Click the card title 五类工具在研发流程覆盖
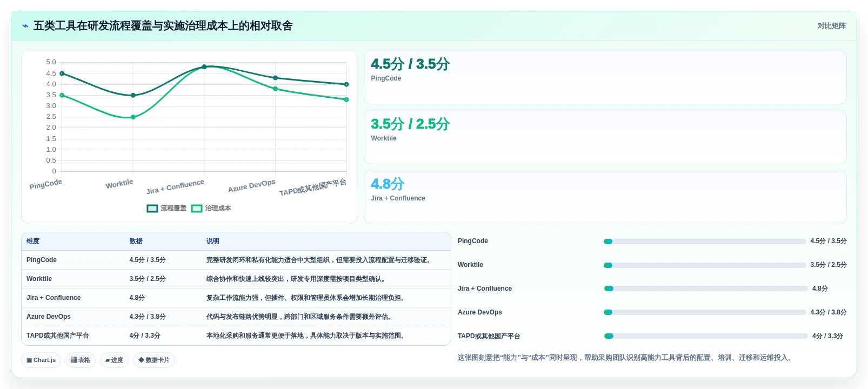Screen dimensions: 868x389 [163, 26]
